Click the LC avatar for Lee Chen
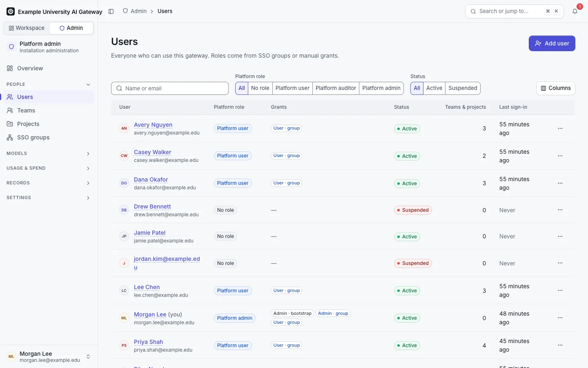Image resolution: width=588 pixels, height=368 pixels. [x=124, y=291]
